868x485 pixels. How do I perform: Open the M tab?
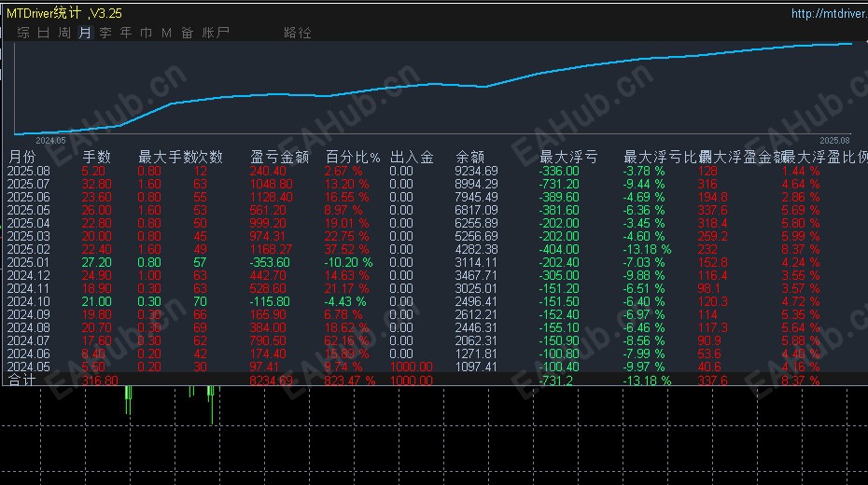click(x=167, y=34)
